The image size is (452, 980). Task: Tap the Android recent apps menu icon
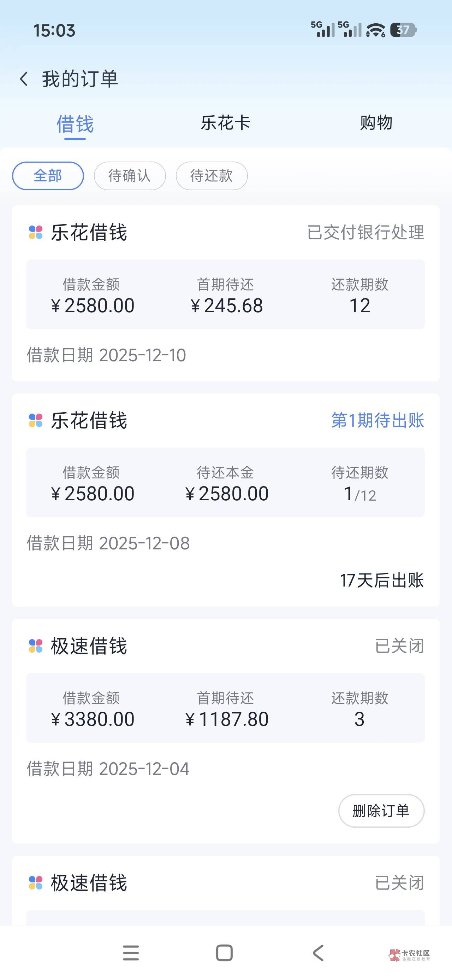tap(131, 953)
